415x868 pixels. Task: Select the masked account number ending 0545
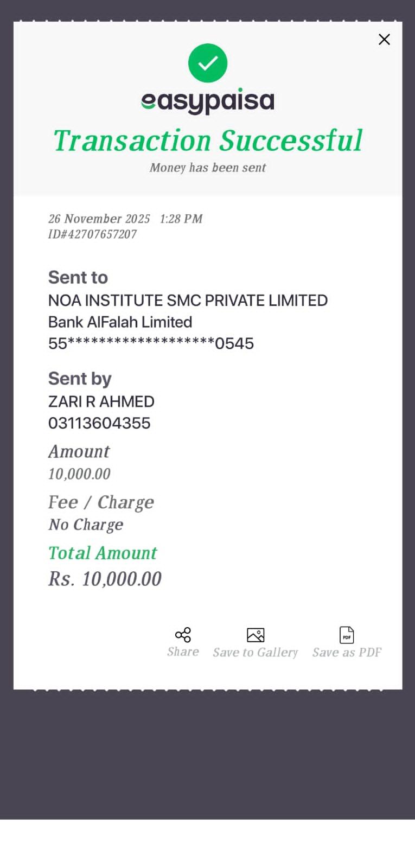pos(151,343)
